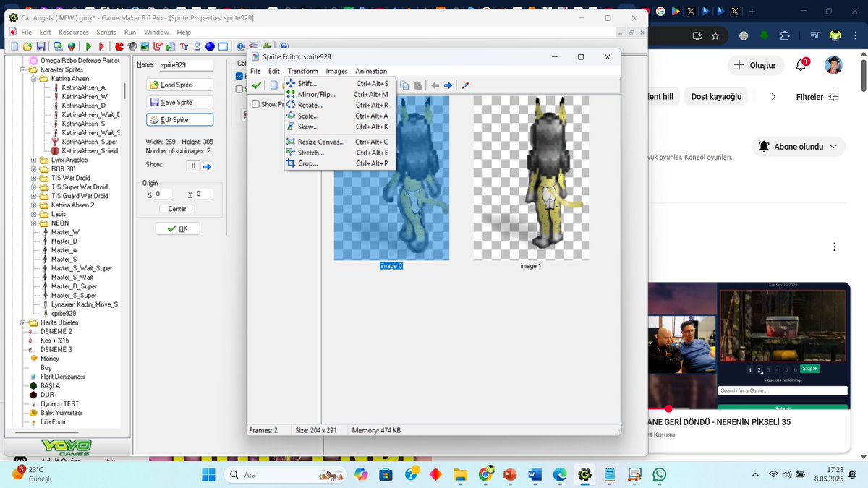Click the Create font TT icon
This screenshot has height=488, width=868.
click(x=184, y=46)
